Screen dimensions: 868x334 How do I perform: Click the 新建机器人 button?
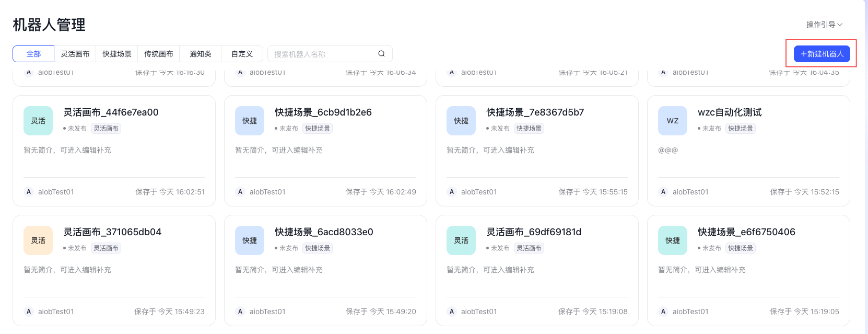pos(822,54)
